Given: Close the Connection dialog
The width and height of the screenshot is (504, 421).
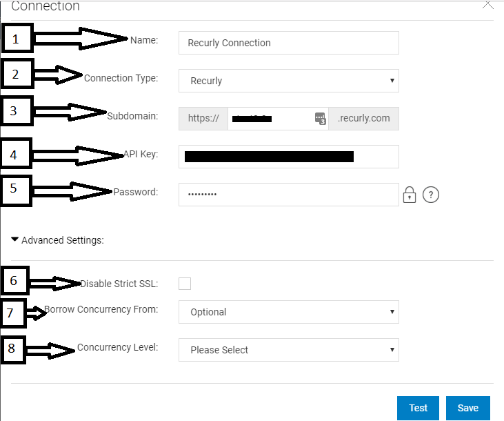Looking at the screenshot, I should click(487, 5).
